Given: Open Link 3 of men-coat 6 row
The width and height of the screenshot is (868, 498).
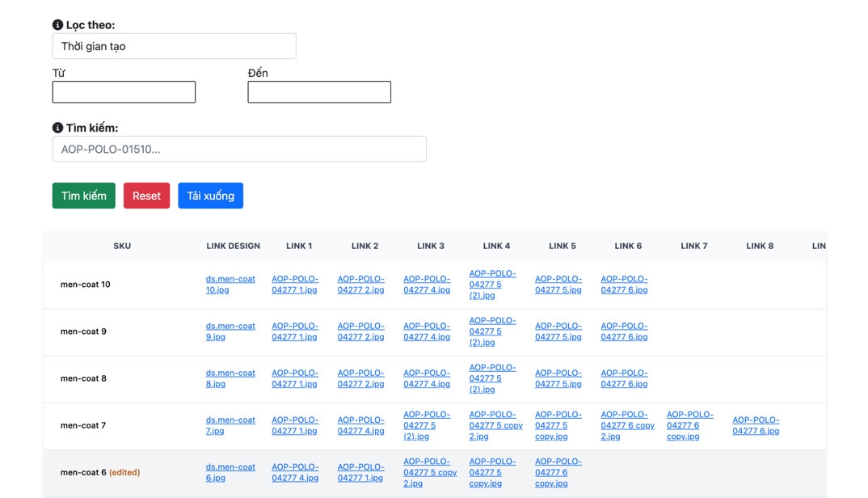Looking at the screenshot, I should pyautogui.click(x=430, y=472).
